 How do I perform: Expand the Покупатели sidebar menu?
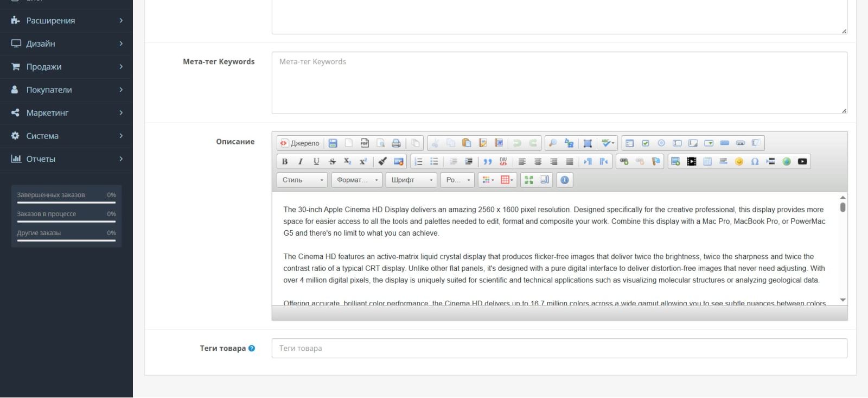click(66, 90)
